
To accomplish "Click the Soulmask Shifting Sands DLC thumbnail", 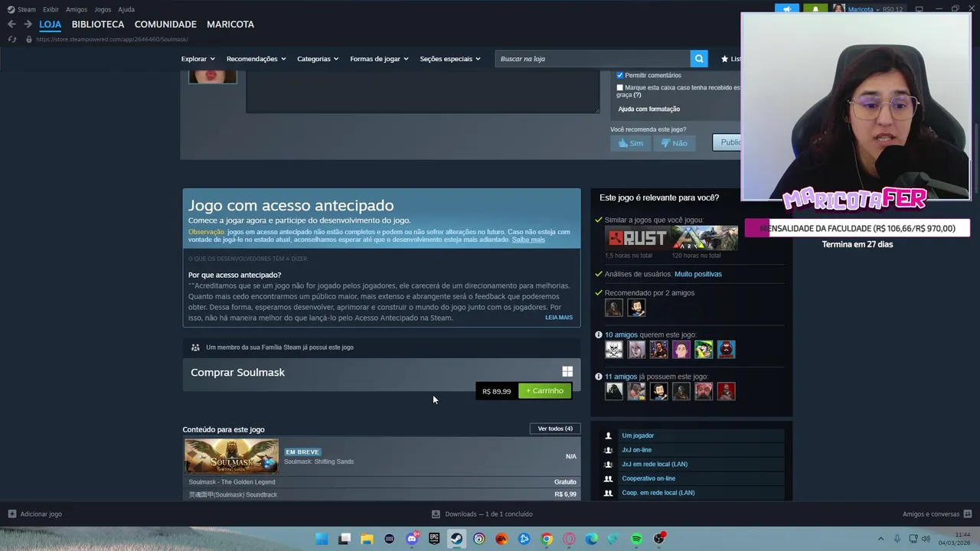I will (231, 457).
